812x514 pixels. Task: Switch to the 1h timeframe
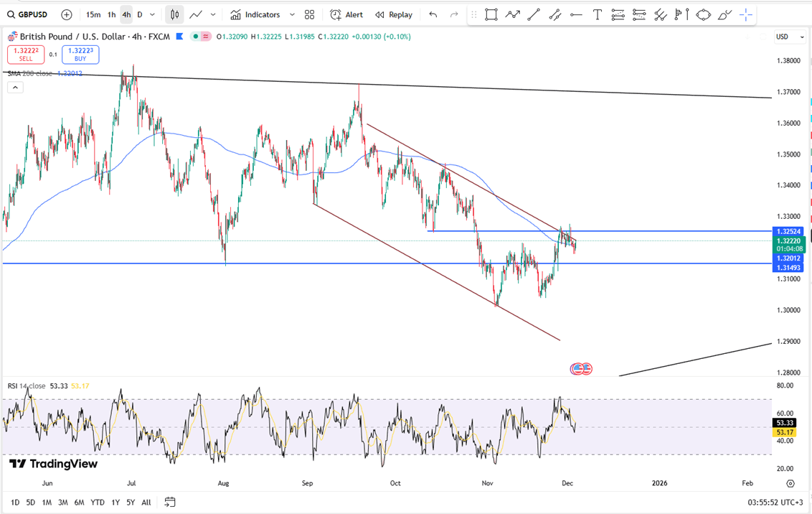[111, 14]
